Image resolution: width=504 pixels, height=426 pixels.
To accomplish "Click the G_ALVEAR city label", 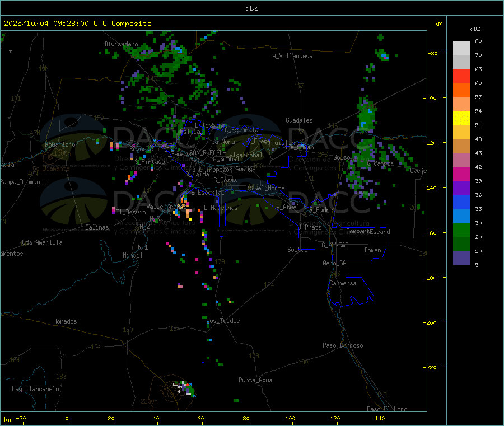I will (335, 245).
